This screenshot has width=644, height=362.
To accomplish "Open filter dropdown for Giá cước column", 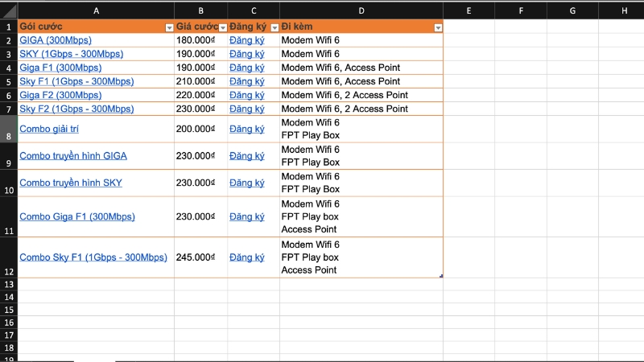I will click(221, 27).
